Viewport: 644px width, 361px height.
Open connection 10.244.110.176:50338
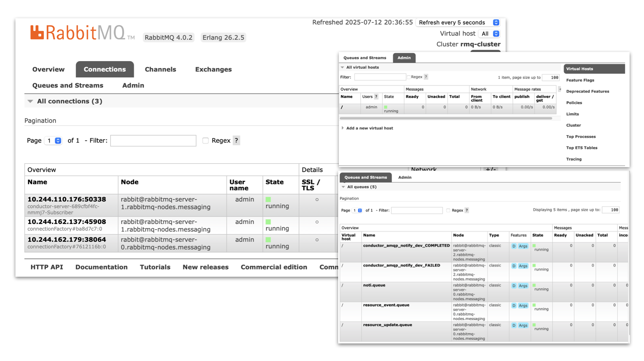tap(67, 199)
